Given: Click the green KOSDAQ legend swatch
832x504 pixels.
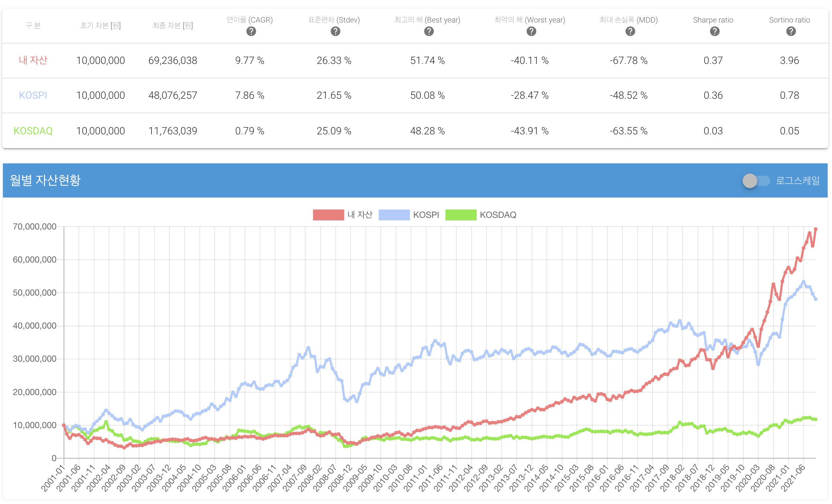Looking at the screenshot, I should pos(461,215).
